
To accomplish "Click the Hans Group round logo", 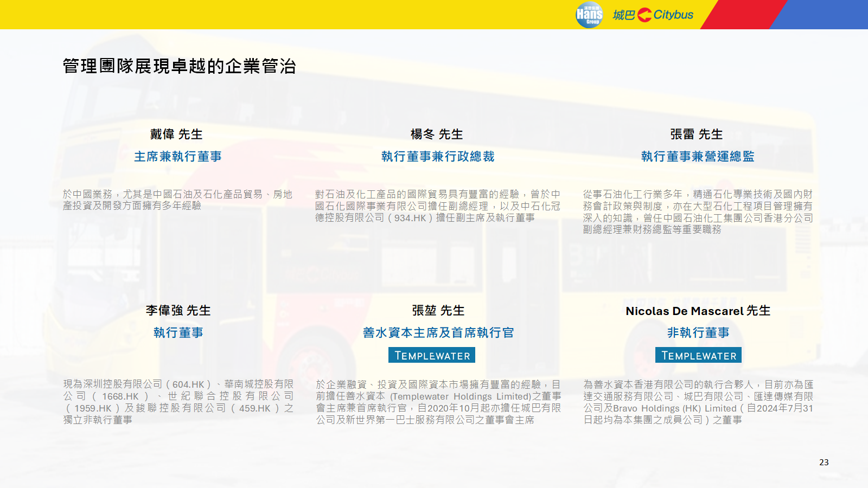I will point(589,15).
